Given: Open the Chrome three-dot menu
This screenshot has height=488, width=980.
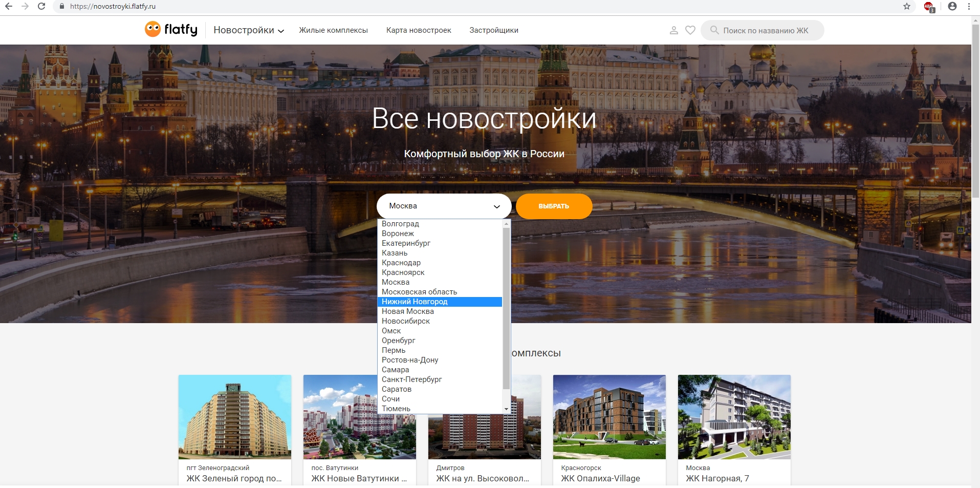Looking at the screenshot, I should [x=969, y=6].
